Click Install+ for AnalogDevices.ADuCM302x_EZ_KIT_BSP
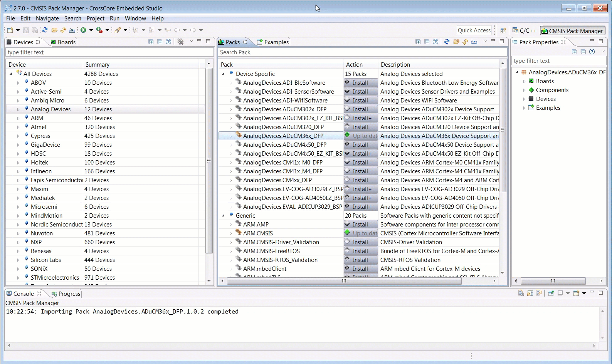Screen dimensions: 612x364 pyautogui.click(x=361, y=118)
